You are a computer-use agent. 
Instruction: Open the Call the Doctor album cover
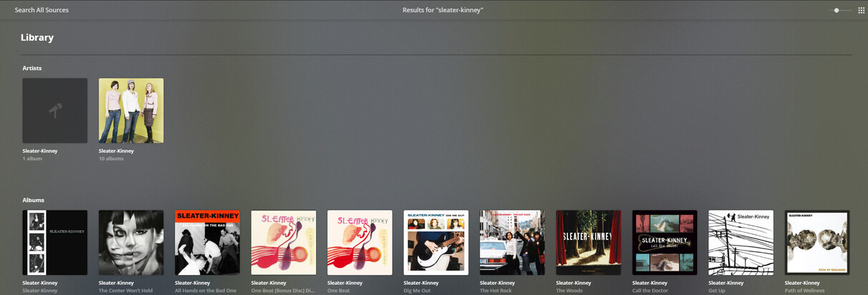(665, 243)
